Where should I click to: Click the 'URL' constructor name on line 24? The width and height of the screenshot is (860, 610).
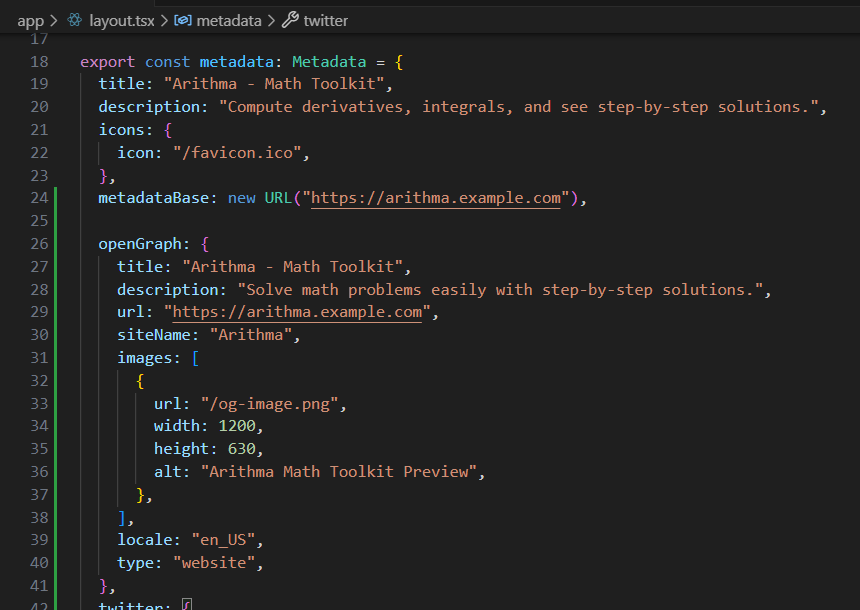279,198
